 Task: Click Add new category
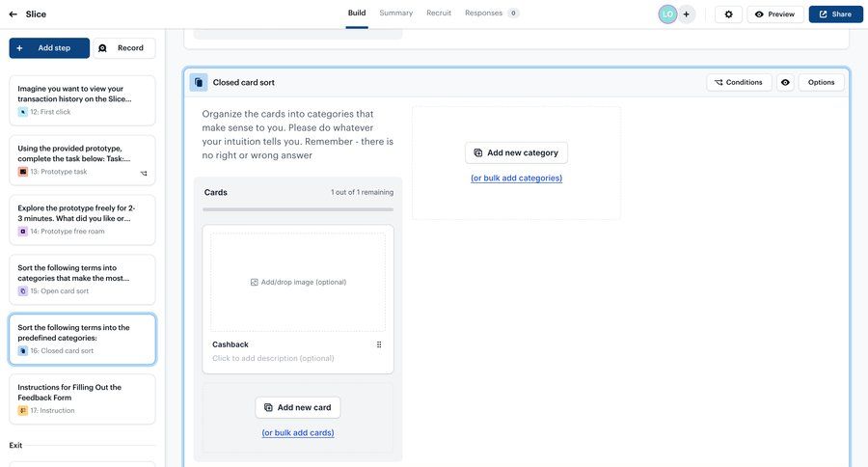tap(517, 152)
